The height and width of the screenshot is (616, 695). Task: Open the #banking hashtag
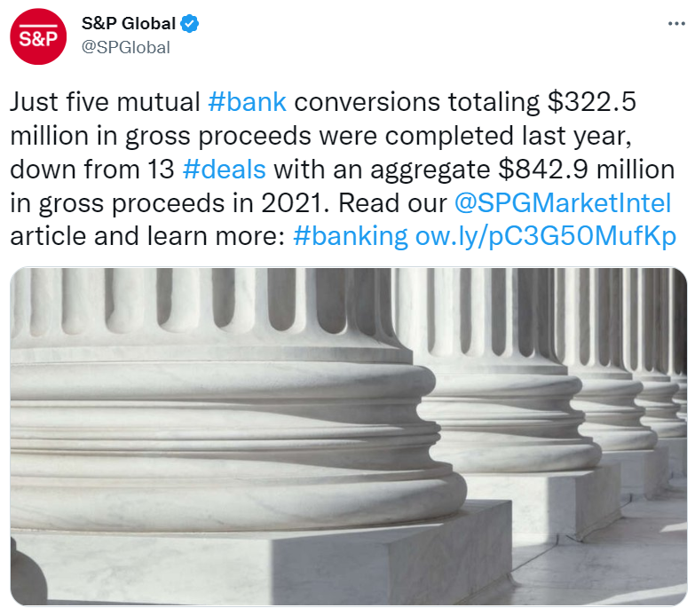(350, 236)
